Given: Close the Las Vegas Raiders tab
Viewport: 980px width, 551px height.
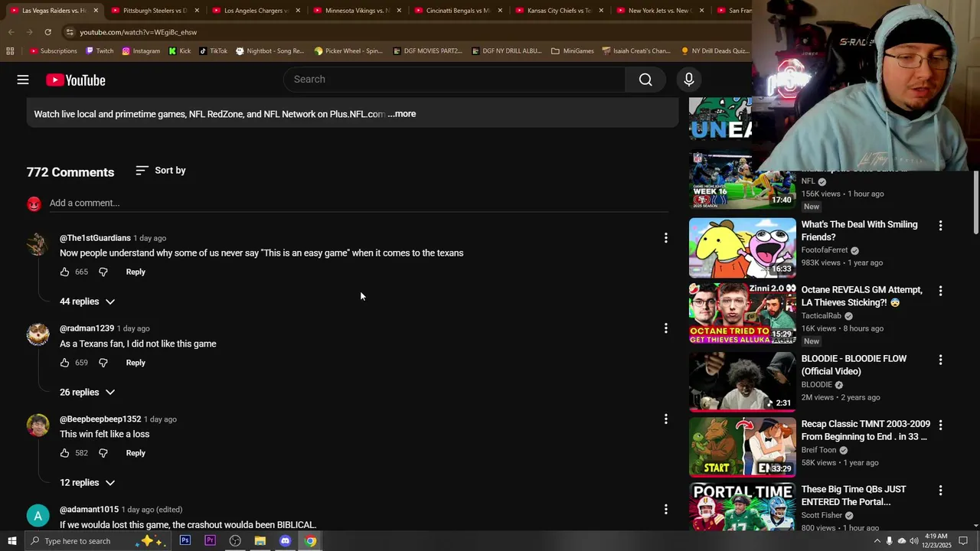Looking at the screenshot, I should click(x=96, y=11).
